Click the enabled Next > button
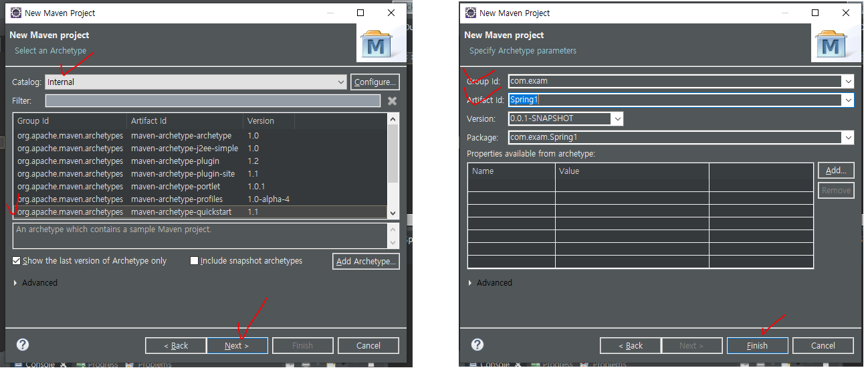868x372 pixels. (x=237, y=345)
